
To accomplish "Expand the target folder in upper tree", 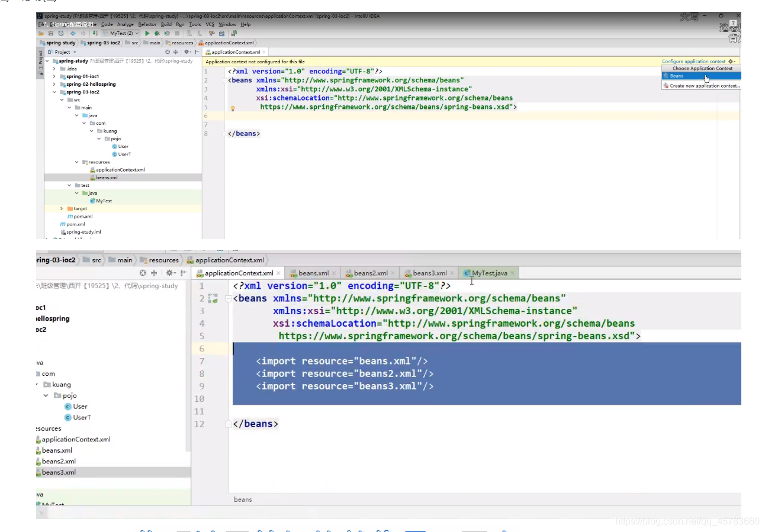I will [x=62, y=208].
